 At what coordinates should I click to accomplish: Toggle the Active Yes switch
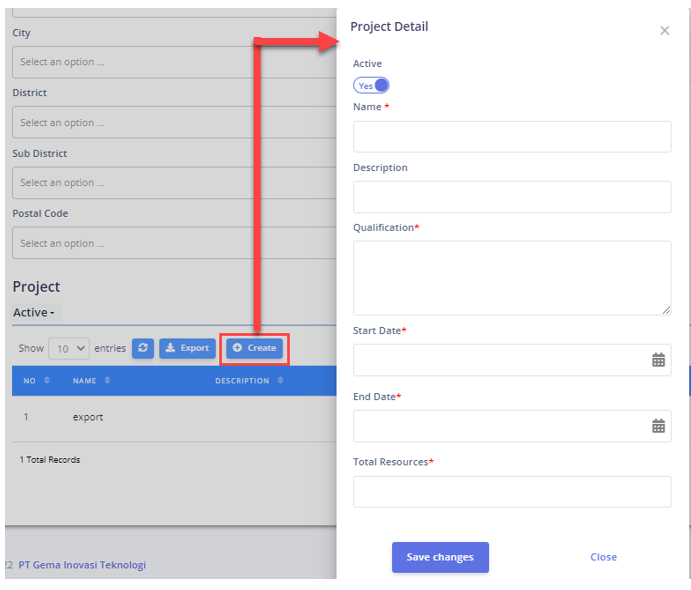point(371,85)
